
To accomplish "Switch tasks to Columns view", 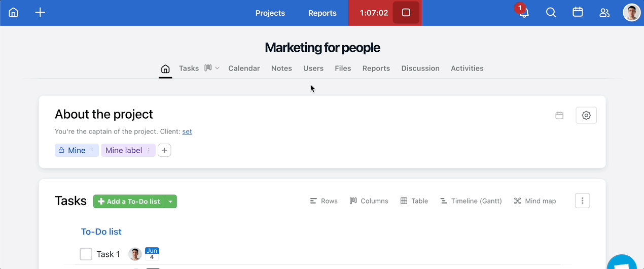I will tap(369, 201).
